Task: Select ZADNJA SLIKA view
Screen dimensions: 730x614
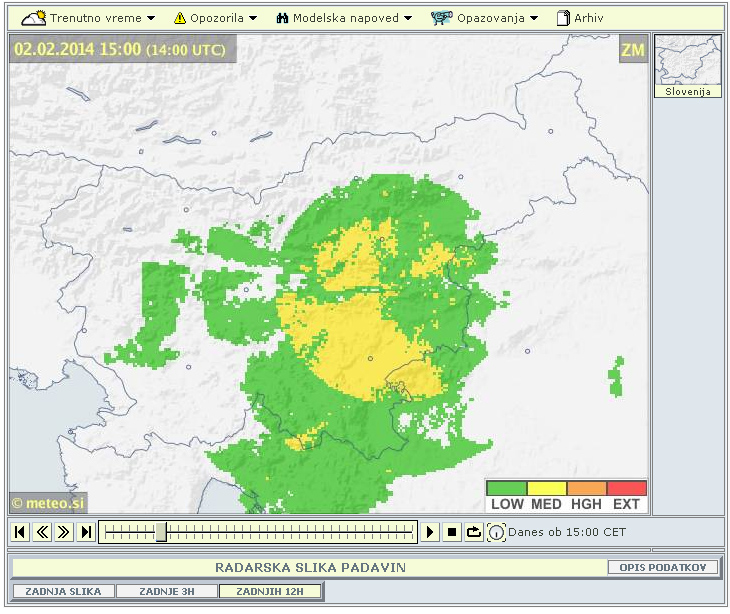Action: 63,591
